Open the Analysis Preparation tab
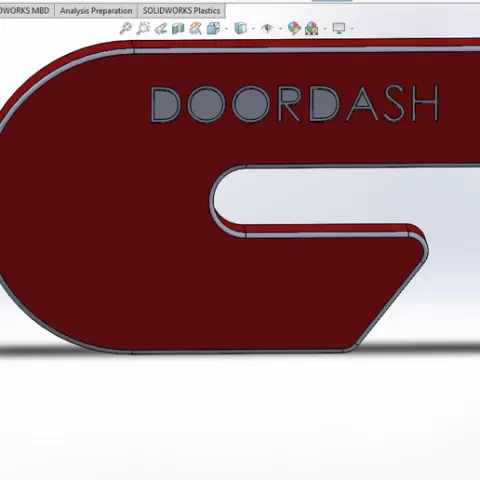The height and width of the screenshot is (480, 480). 96,11
